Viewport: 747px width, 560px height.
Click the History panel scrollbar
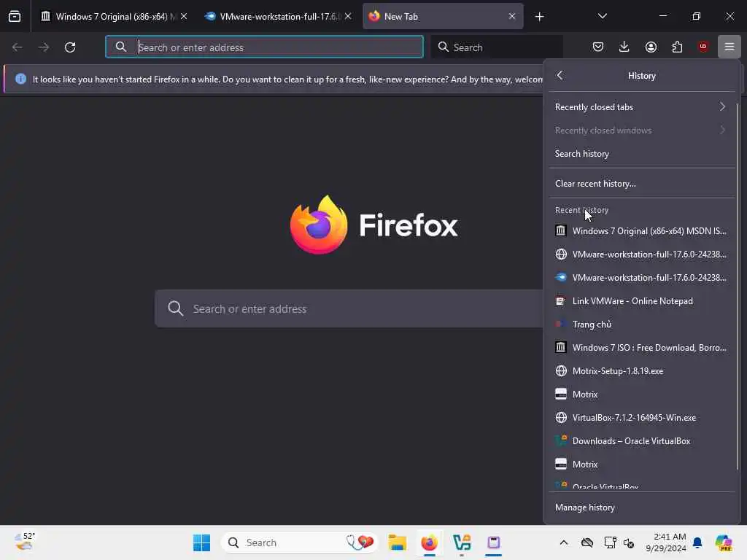738,286
